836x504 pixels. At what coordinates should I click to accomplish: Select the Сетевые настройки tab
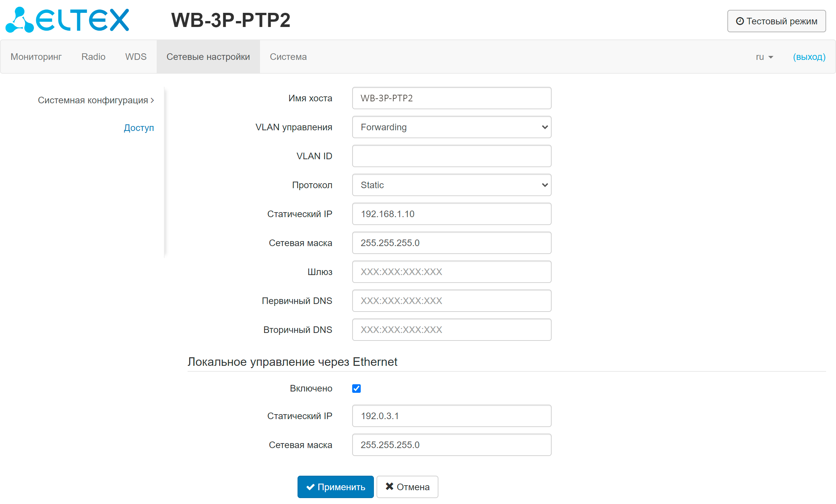tap(208, 57)
